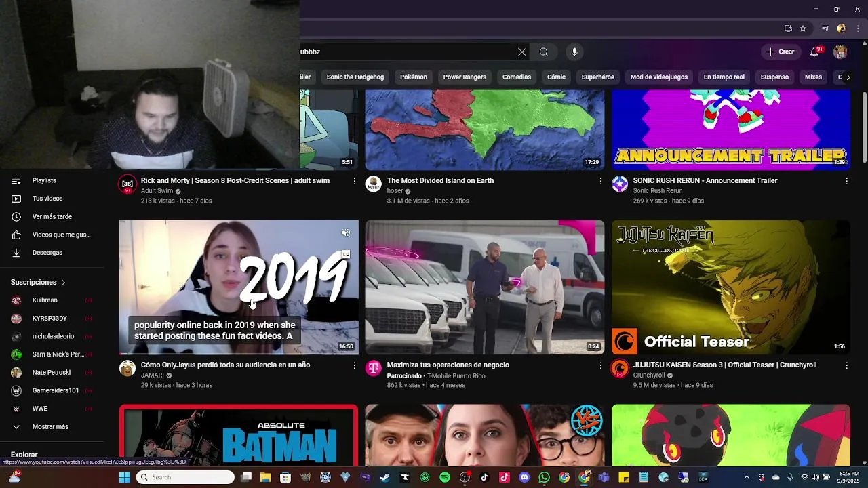
Task: Open the Absolute Batman thumbnail
Action: coord(239,436)
